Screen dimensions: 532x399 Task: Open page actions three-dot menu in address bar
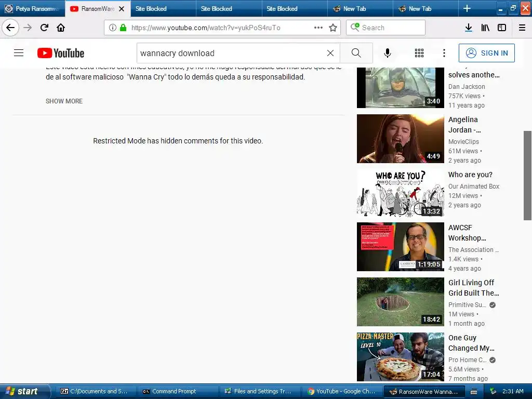(318, 28)
